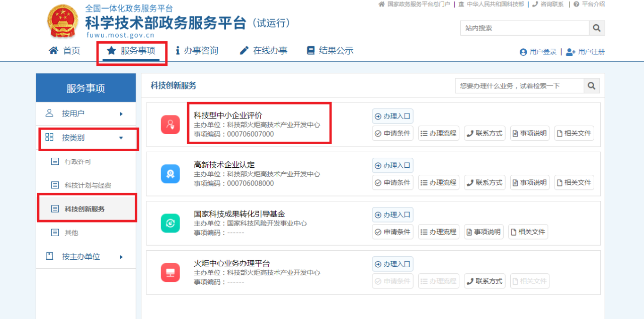644x319 pixels.
Task: Open 中华人民共和国科技部 link
Action: (x=491, y=4)
